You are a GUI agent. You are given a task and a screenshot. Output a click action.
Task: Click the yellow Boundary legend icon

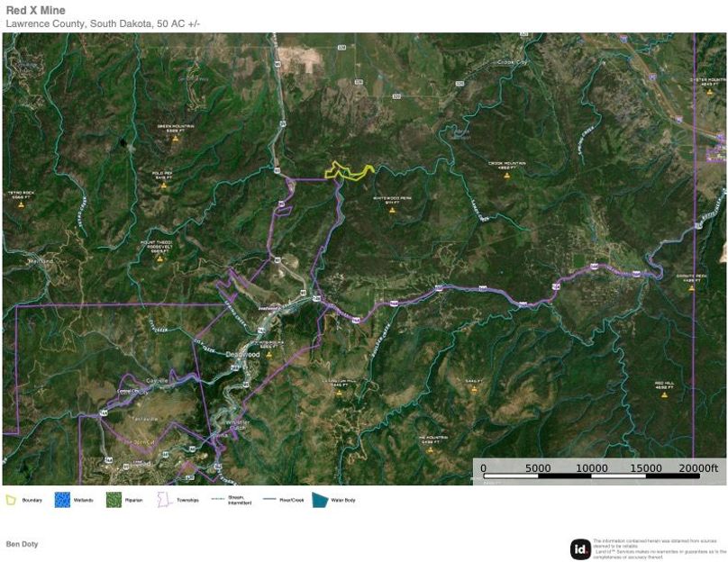click(x=11, y=500)
